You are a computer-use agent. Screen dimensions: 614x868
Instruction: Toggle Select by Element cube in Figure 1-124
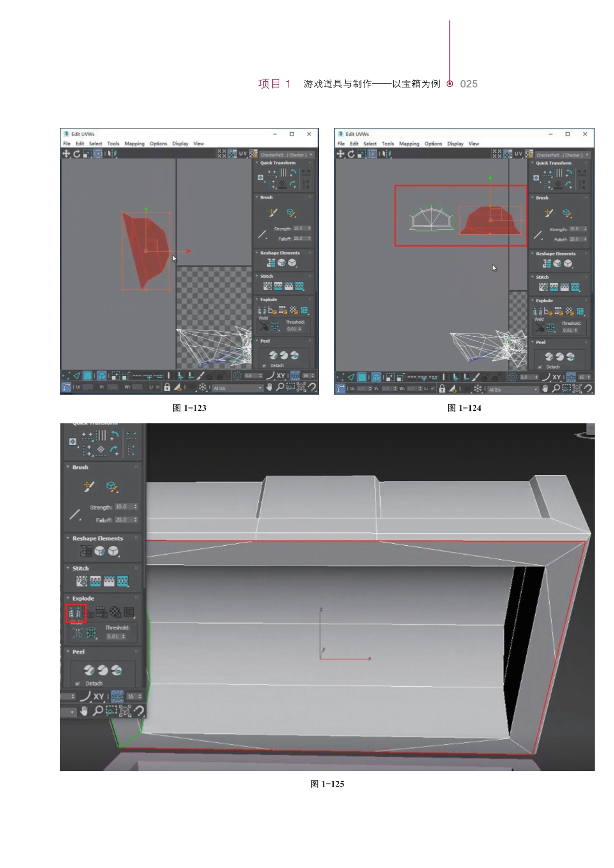pyautogui.click(x=376, y=377)
